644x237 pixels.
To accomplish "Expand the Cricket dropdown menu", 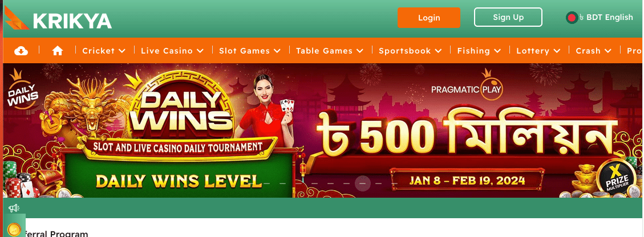I will pos(103,51).
